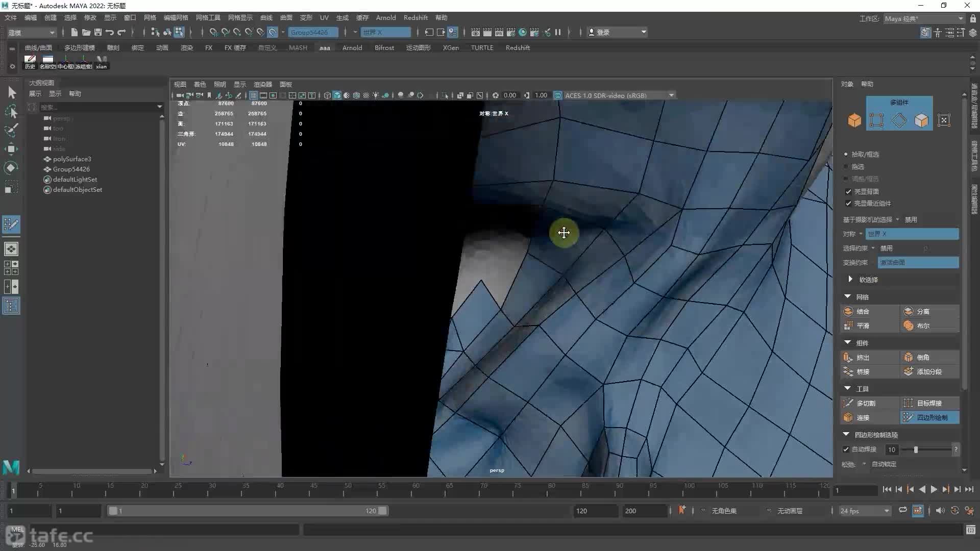The height and width of the screenshot is (551, 980).
Task: Select the Rotate tool in toolbox
Action: click(11, 168)
